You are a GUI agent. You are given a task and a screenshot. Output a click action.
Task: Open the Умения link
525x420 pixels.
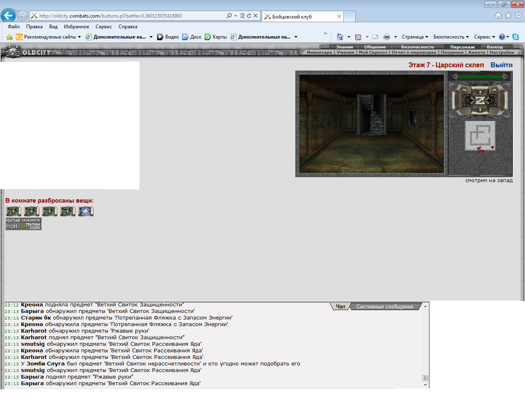pyautogui.click(x=345, y=52)
